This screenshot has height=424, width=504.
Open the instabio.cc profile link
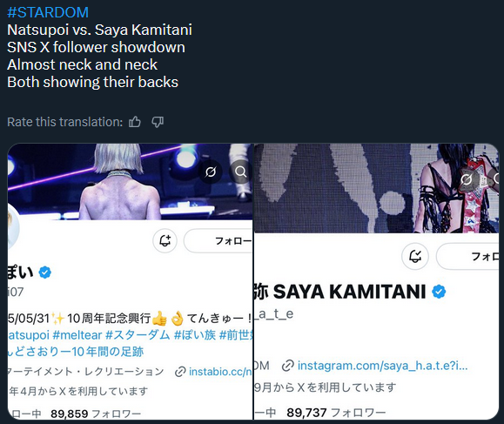click(x=214, y=372)
